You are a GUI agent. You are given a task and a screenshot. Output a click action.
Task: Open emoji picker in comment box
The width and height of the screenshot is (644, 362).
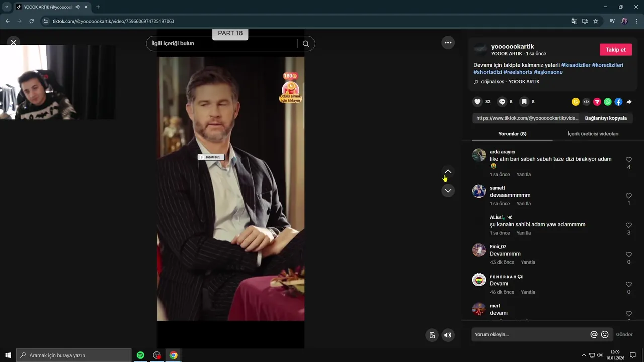point(605,335)
